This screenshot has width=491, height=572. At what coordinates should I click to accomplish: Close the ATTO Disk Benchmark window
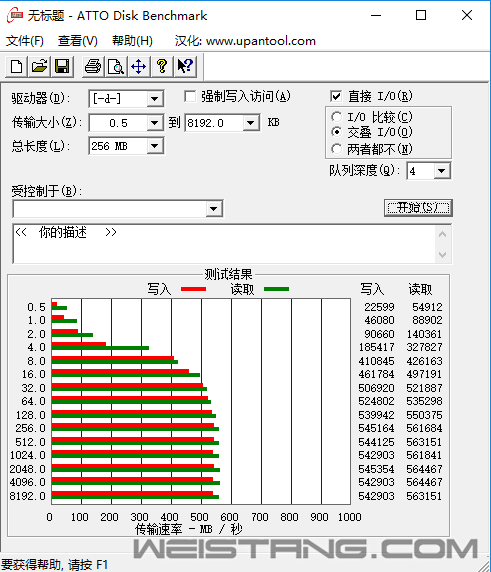467,16
